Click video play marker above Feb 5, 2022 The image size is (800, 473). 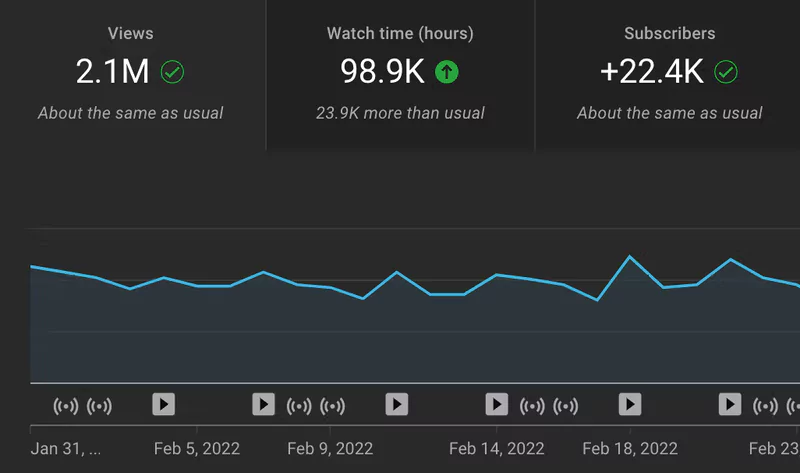(x=163, y=404)
